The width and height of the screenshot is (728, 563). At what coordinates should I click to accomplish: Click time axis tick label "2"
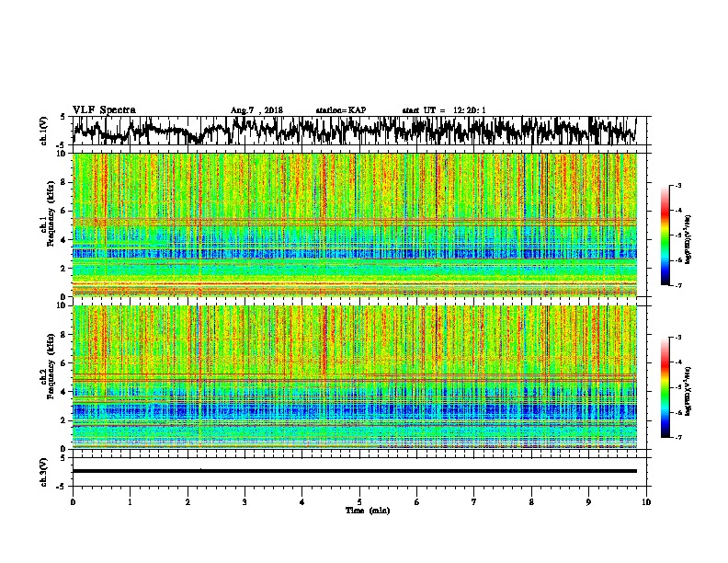[x=188, y=502]
